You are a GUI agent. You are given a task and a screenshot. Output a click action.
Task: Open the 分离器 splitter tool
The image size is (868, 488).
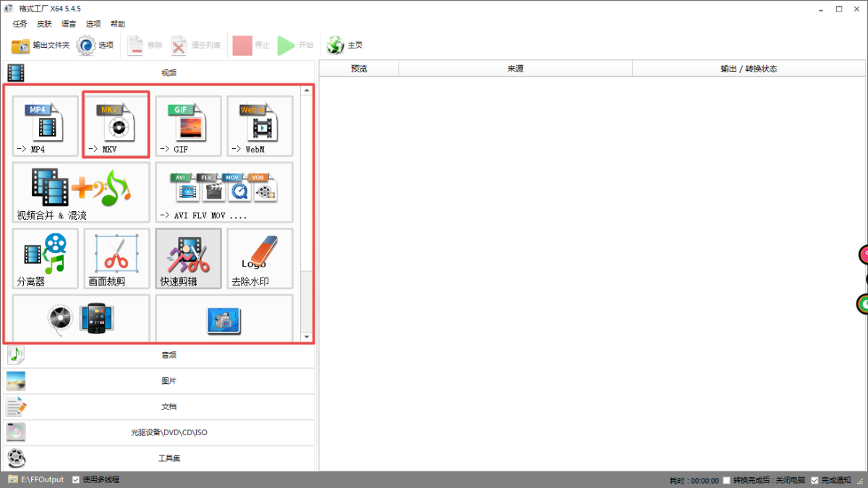(x=46, y=259)
